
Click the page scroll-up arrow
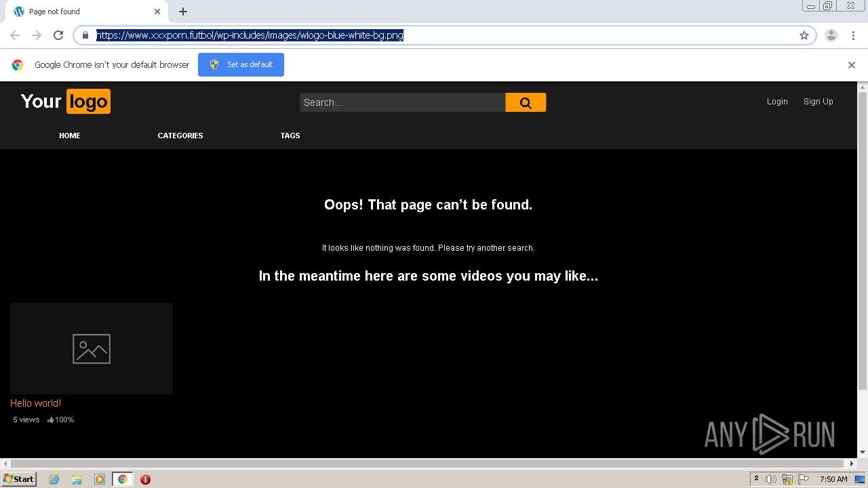tap(863, 87)
